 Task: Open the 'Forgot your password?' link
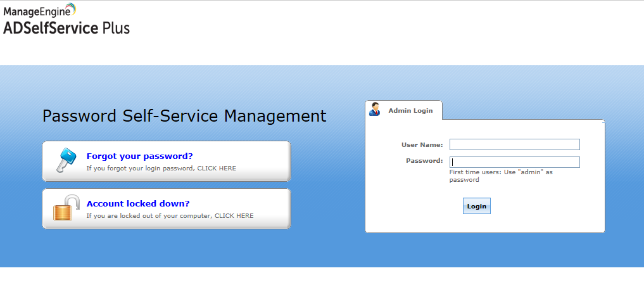coord(139,156)
